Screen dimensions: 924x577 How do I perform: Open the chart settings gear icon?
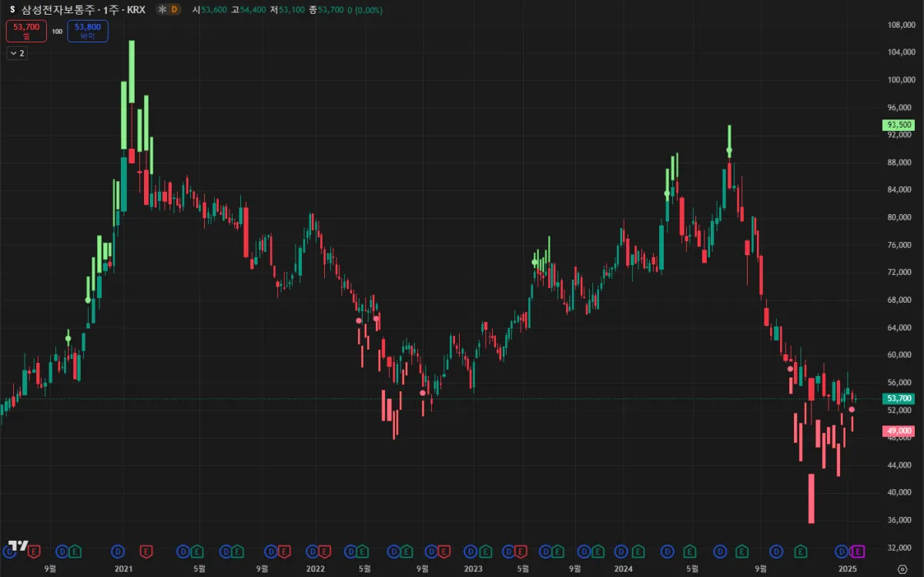click(902, 569)
